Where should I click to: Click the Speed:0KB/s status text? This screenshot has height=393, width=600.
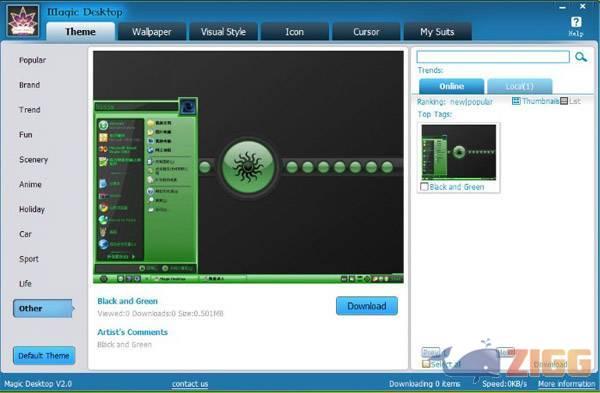click(504, 384)
